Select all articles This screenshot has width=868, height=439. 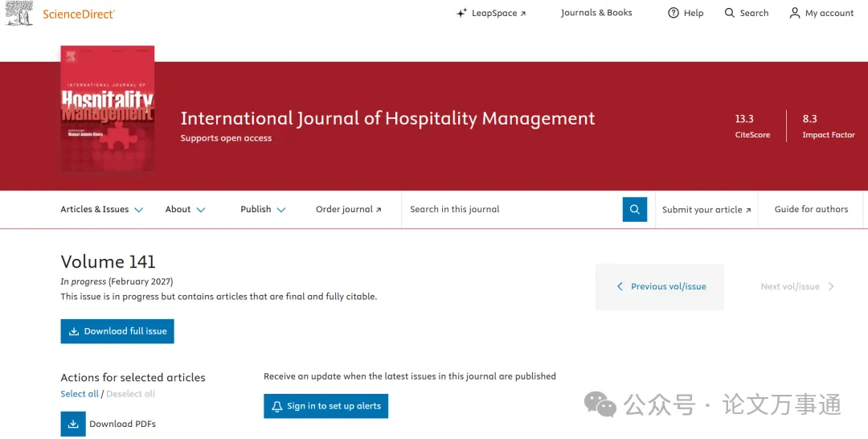80,394
